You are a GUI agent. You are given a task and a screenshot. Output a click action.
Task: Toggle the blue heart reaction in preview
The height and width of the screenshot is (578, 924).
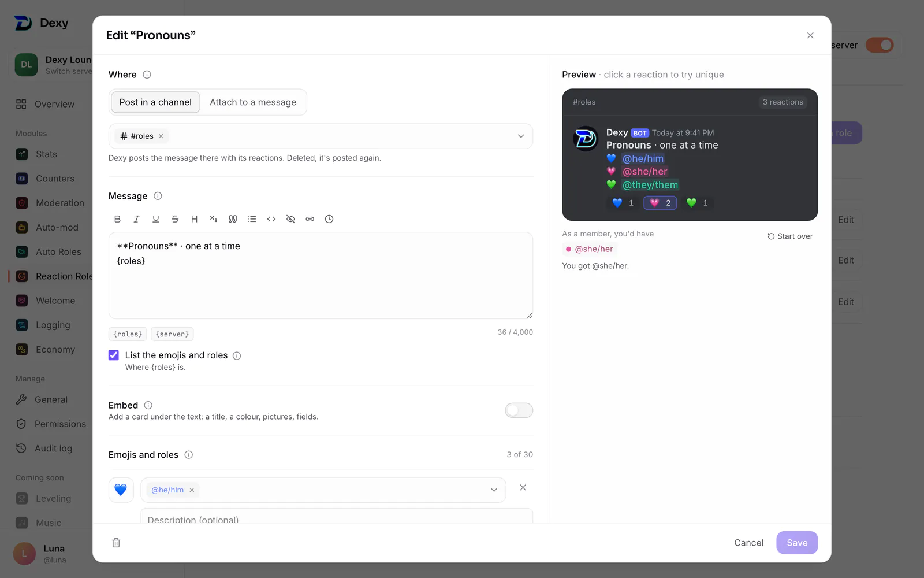coord(623,203)
